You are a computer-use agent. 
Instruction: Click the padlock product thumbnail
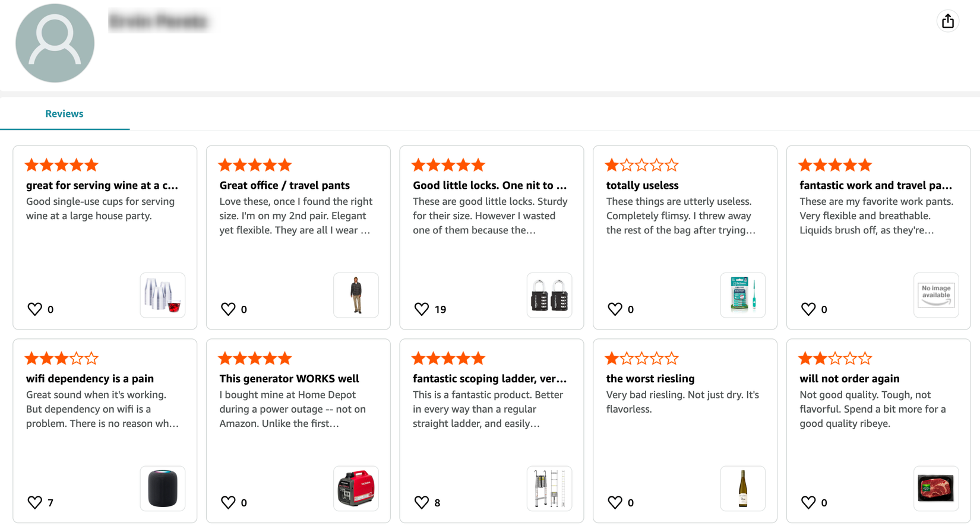(549, 295)
